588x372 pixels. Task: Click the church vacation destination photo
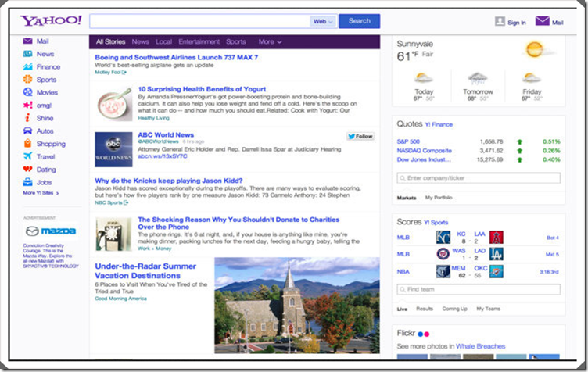pyautogui.click(x=297, y=306)
